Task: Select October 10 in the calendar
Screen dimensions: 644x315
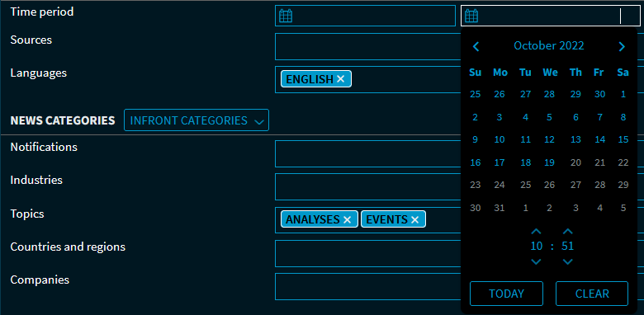Action: (500, 140)
